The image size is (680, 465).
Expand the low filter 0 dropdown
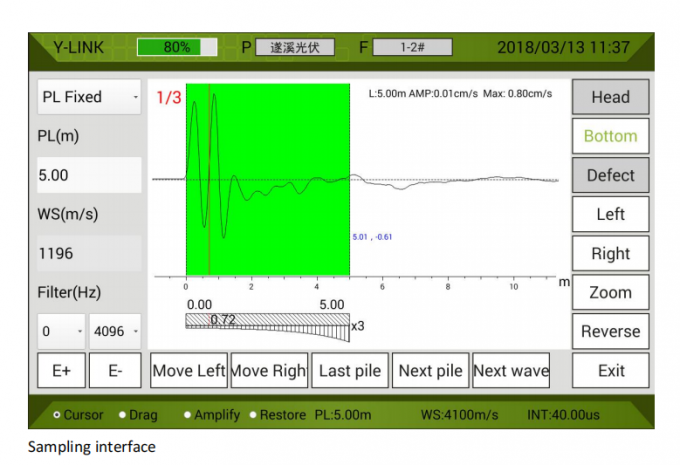click(x=61, y=331)
